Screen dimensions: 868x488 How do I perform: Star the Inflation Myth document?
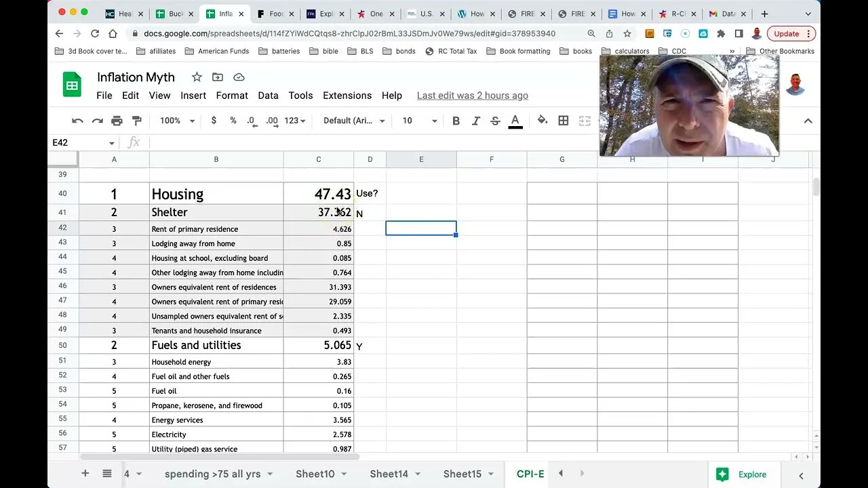point(197,77)
